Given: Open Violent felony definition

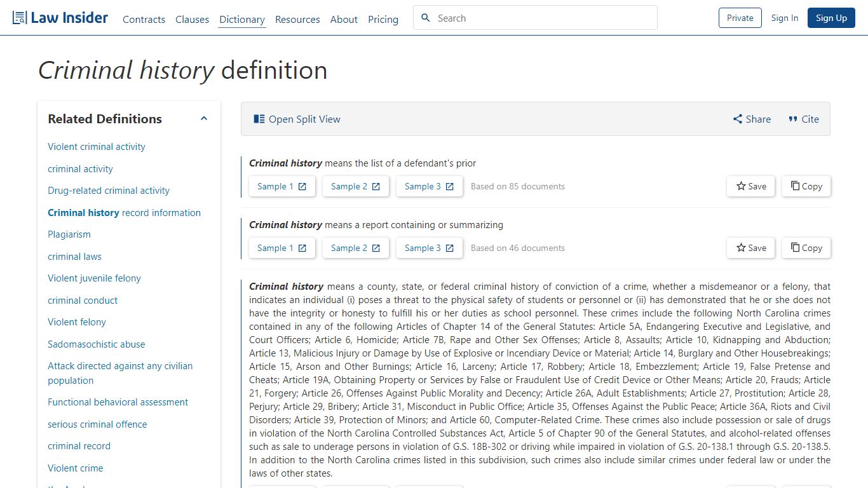Looking at the screenshot, I should click(x=77, y=322).
